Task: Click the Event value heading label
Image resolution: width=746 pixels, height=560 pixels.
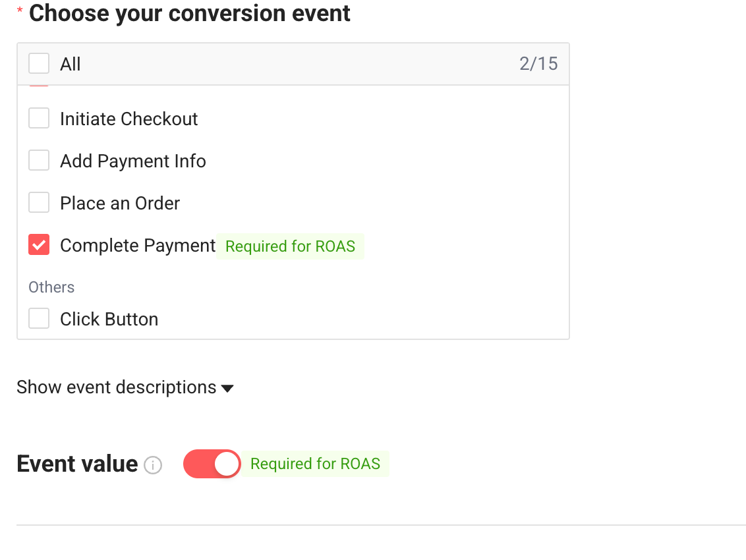Action: [77, 464]
